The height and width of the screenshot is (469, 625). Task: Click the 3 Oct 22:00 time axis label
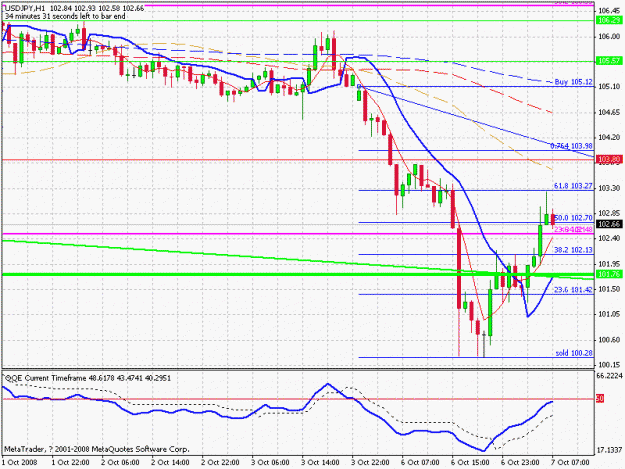370,463
